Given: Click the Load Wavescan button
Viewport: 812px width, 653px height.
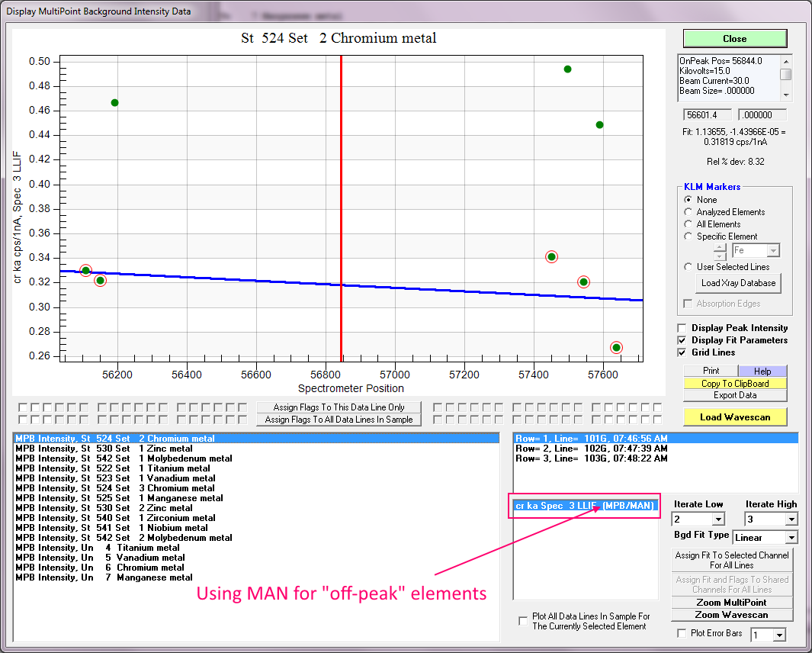Looking at the screenshot, I should [734, 417].
